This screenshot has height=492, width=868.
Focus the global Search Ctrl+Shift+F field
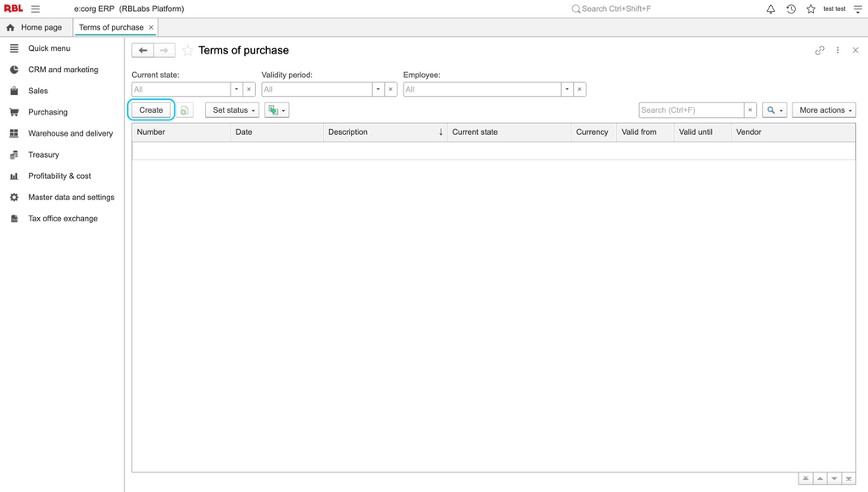(616, 8)
